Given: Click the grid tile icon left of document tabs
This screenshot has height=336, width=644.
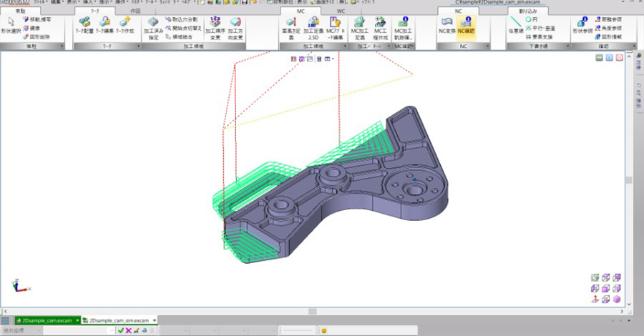Looking at the screenshot, I should coord(5,320).
